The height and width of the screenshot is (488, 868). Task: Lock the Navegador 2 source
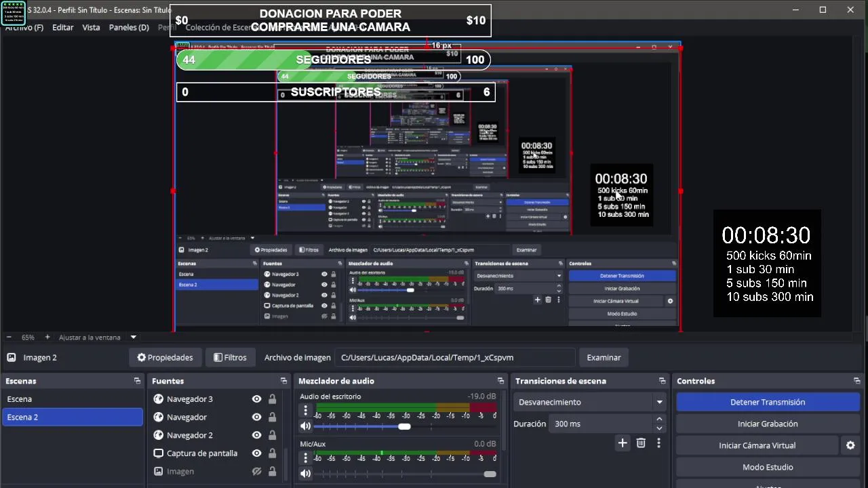(272, 435)
